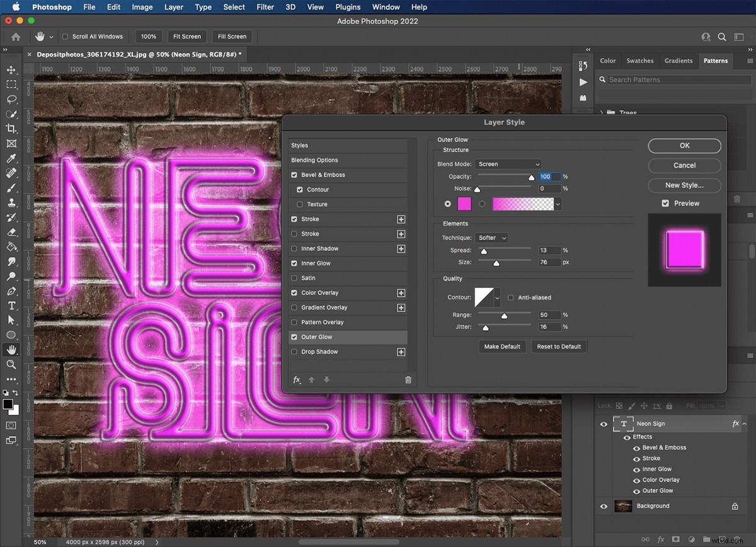This screenshot has height=547, width=756.
Task: Enable the Texture effect checkbox
Action: click(x=299, y=204)
